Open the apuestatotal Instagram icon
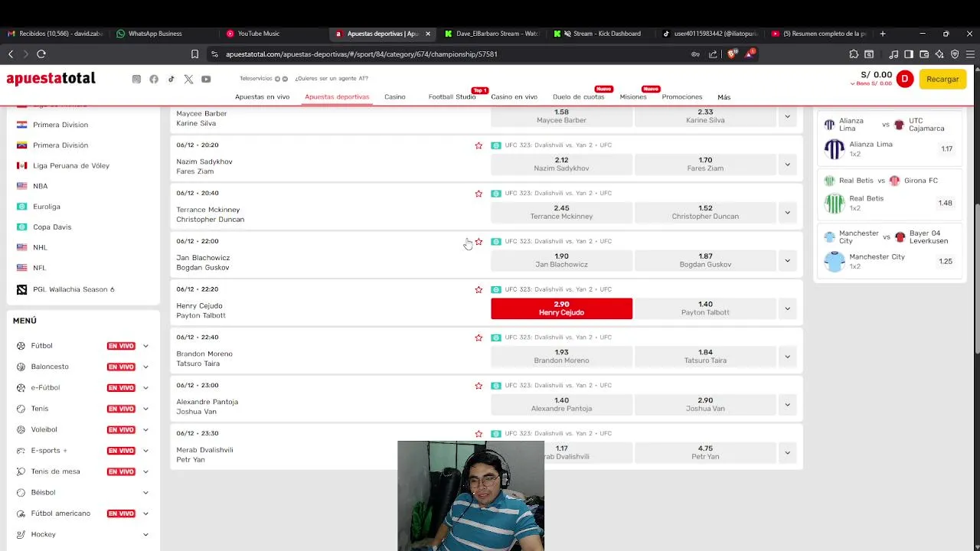Image resolution: width=980 pixels, height=551 pixels. coord(136,79)
